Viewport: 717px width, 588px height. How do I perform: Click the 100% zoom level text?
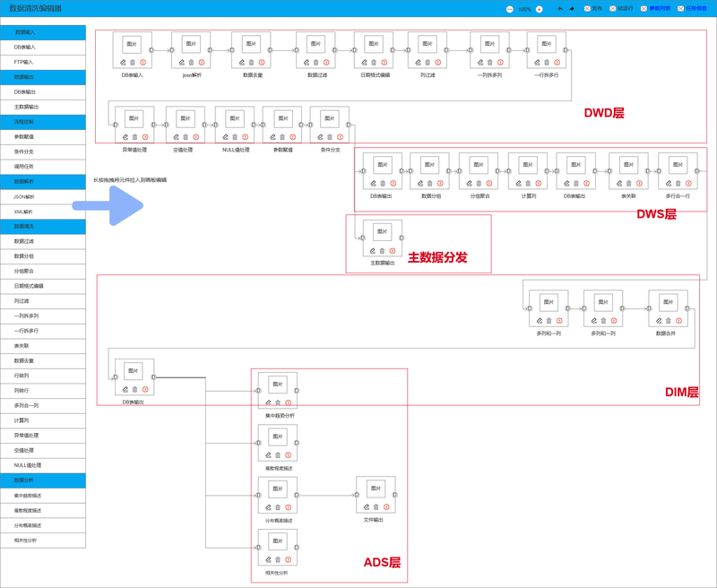[x=524, y=9]
